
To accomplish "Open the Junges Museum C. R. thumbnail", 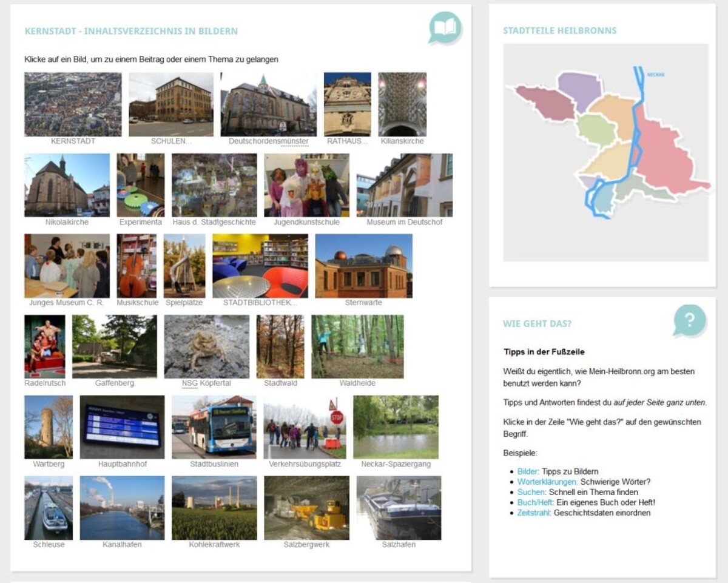I will [67, 266].
